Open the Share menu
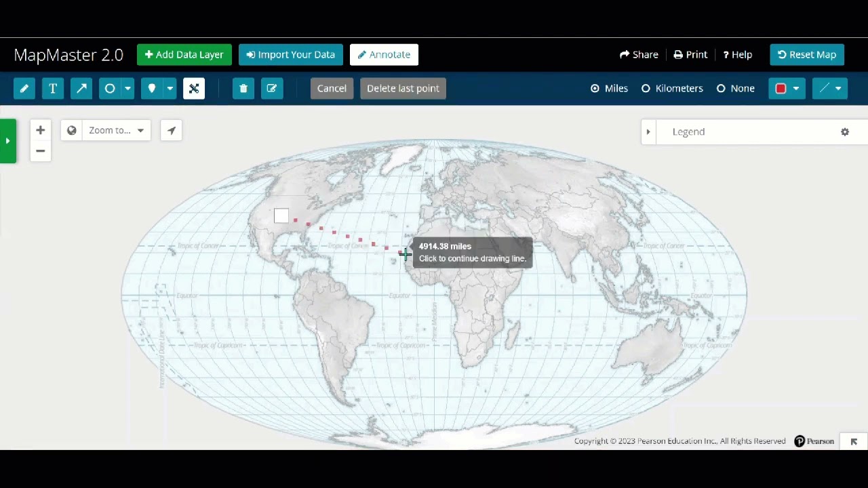The width and height of the screenshot is (868, 488). [x=639, y=55]
